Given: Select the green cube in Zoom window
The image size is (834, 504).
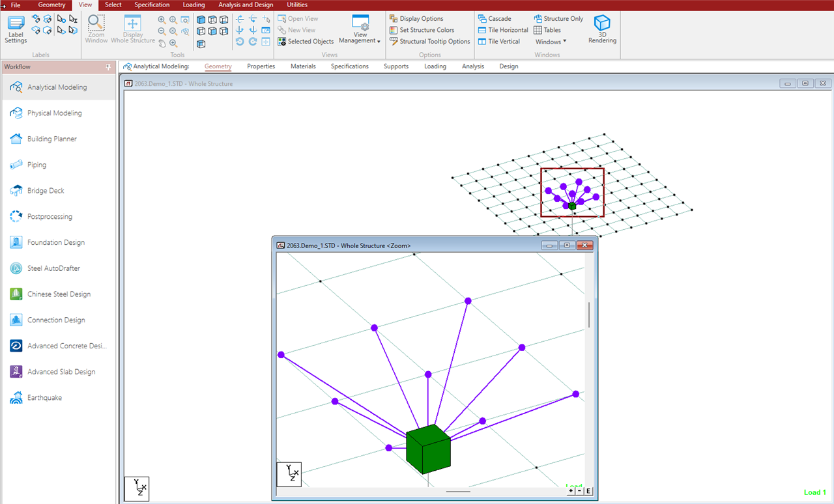Looking at the screenshot, I should (x=428, y=449).
